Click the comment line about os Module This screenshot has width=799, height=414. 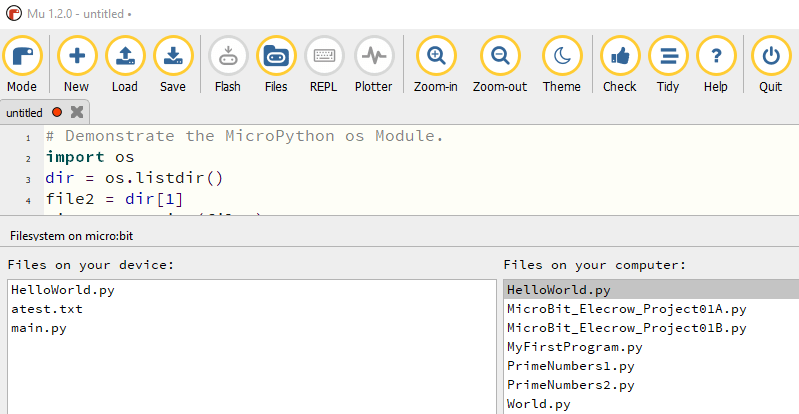click(245, 136)
